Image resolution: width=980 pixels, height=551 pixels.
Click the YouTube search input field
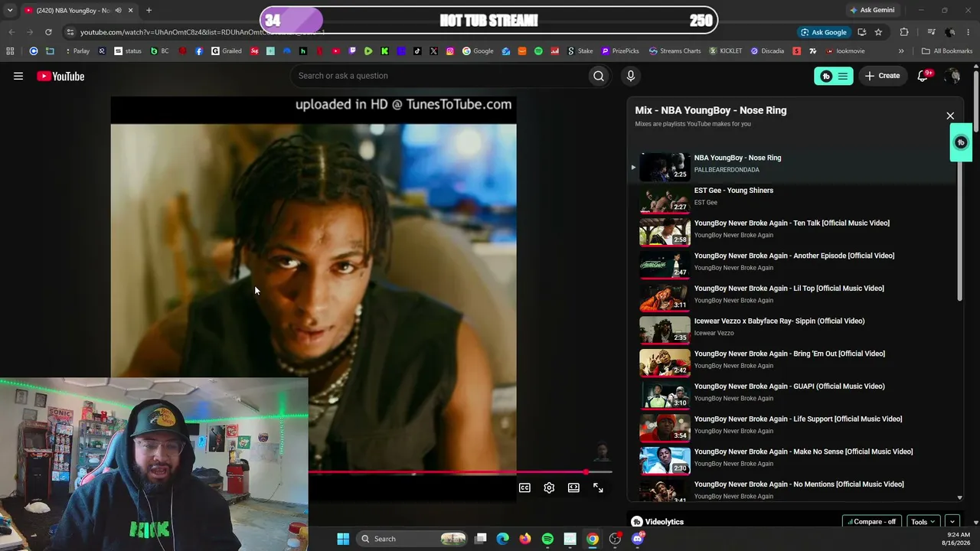(440, 76)
